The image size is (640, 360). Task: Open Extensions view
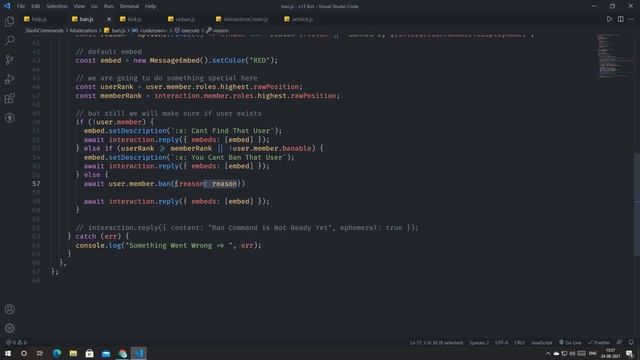coord(9,98)
